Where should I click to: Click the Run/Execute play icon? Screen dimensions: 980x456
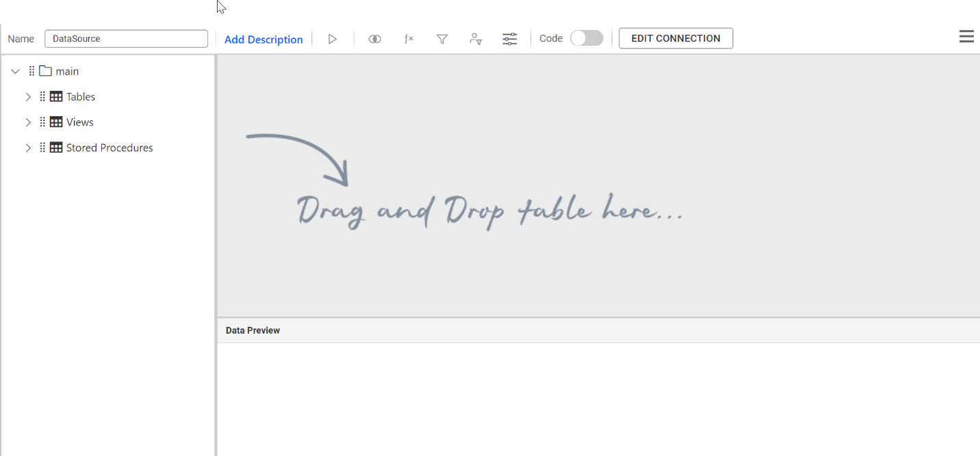pyautogui.click(x=333, y=39)
